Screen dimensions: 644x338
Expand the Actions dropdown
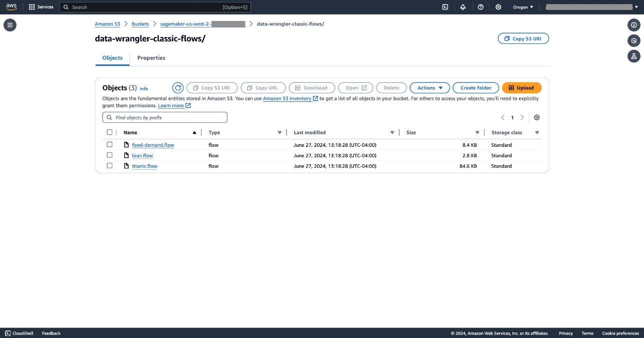click(430, 88)
